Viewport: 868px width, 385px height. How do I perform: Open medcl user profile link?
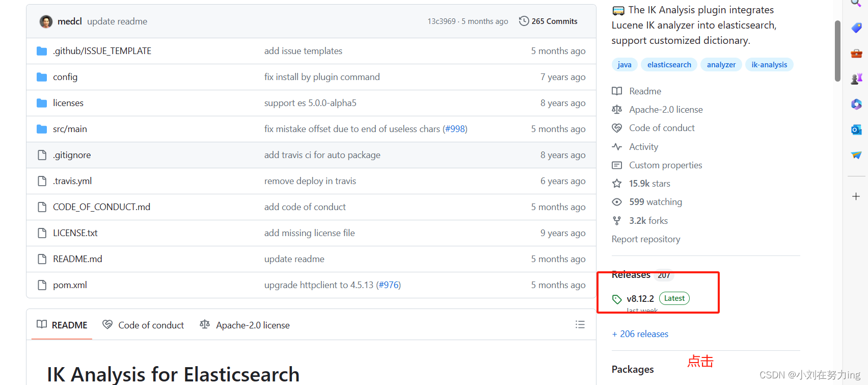tap(70, 21)
